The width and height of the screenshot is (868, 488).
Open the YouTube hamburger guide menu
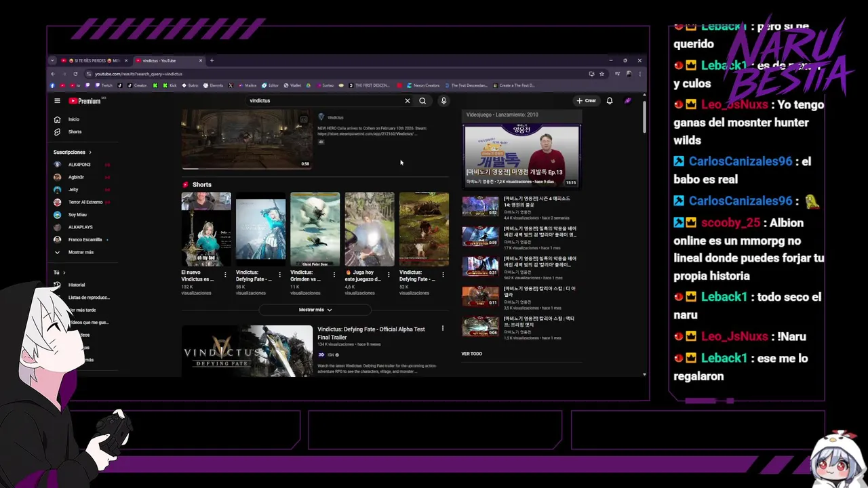pyautogui.click(x=57, y=100)
